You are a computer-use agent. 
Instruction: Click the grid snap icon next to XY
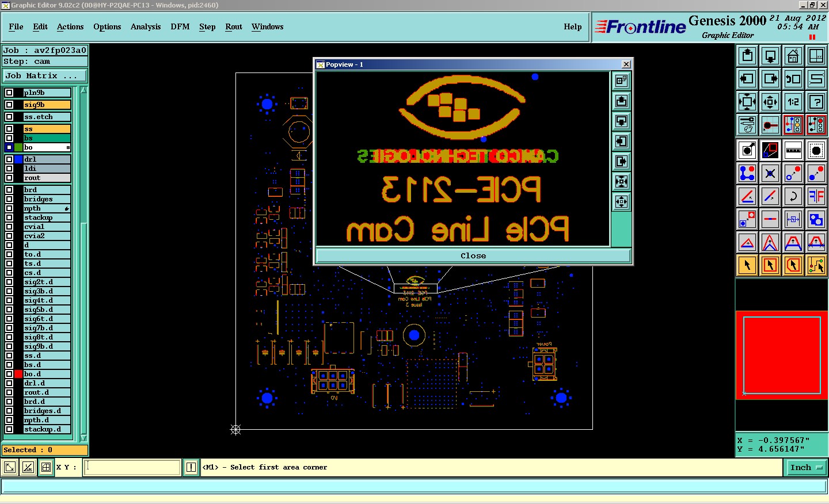click(45, 467)
